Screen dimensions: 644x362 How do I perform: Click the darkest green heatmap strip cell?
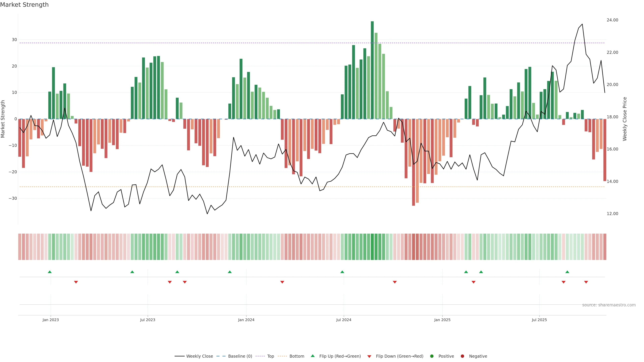[x=372, y=247]
